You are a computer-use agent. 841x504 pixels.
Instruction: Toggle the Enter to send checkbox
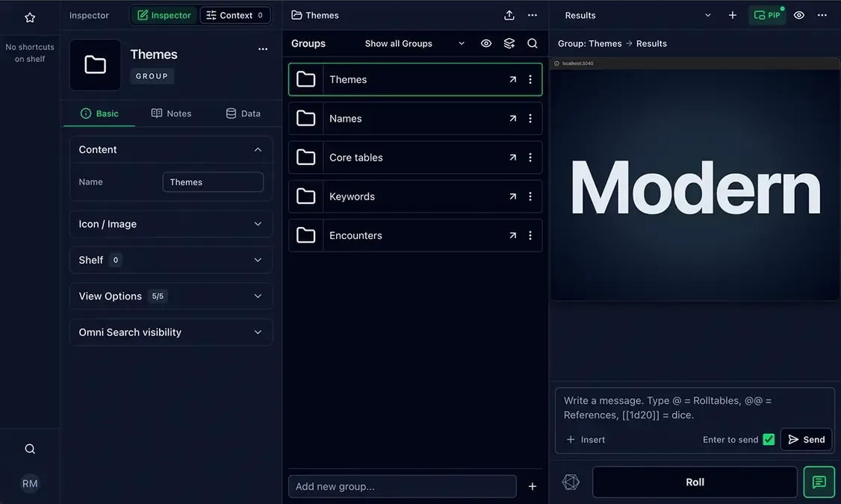pos(769,440)
